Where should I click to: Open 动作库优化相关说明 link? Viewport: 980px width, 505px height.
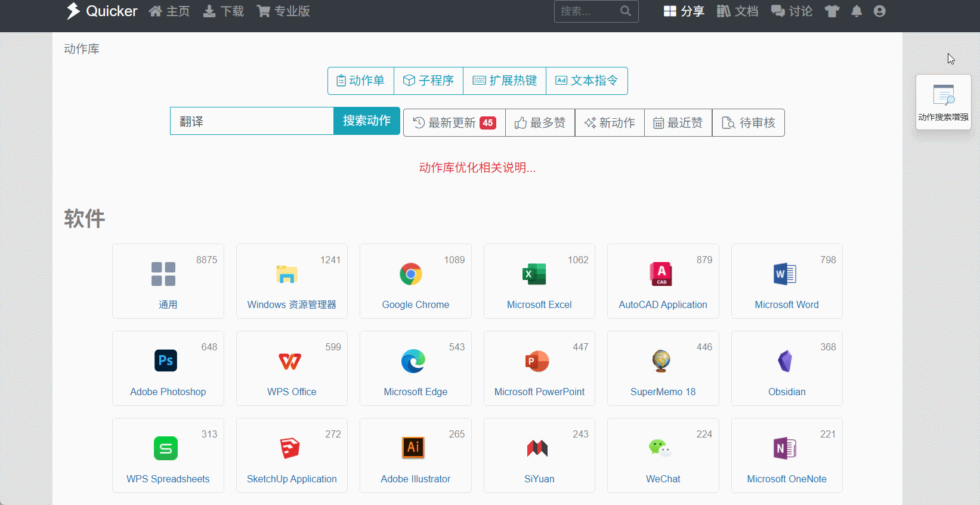click(477, 168)
